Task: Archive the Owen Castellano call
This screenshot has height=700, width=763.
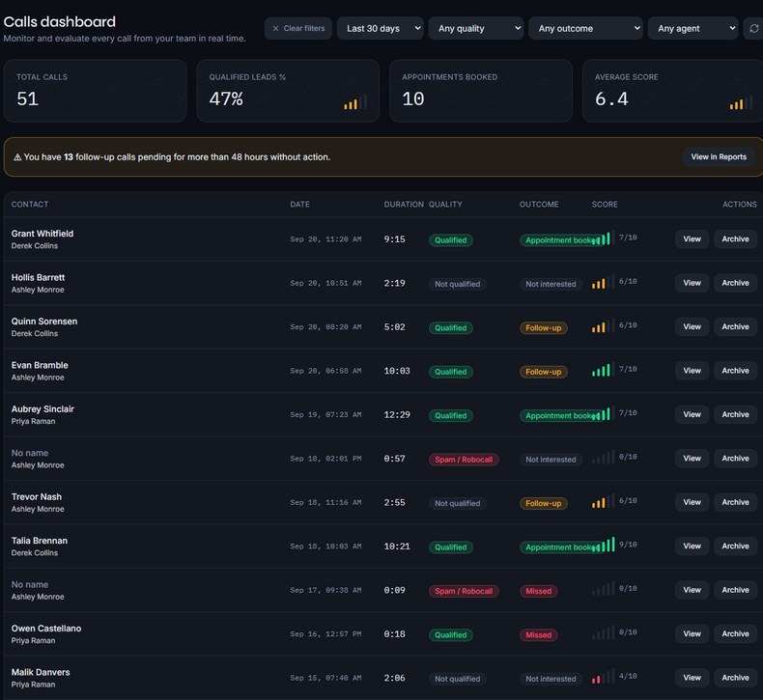Action: [735, 633]
